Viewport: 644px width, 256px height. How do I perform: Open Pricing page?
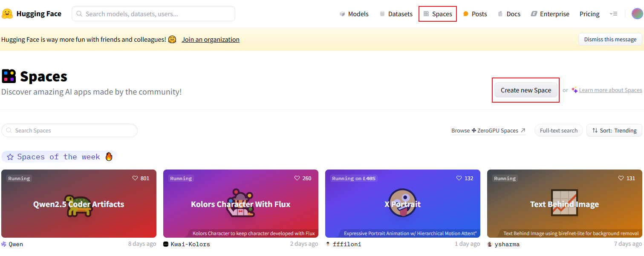pos(589,14)
